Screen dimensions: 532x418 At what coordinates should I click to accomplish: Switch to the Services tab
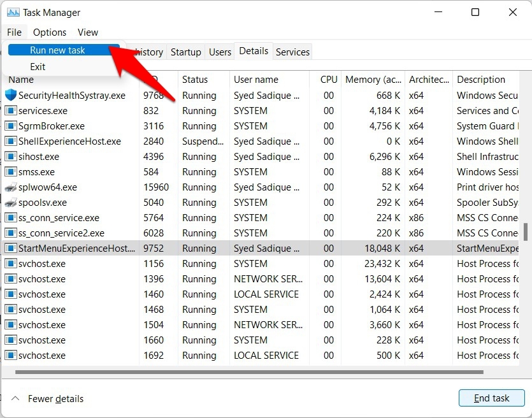[292, 52]
